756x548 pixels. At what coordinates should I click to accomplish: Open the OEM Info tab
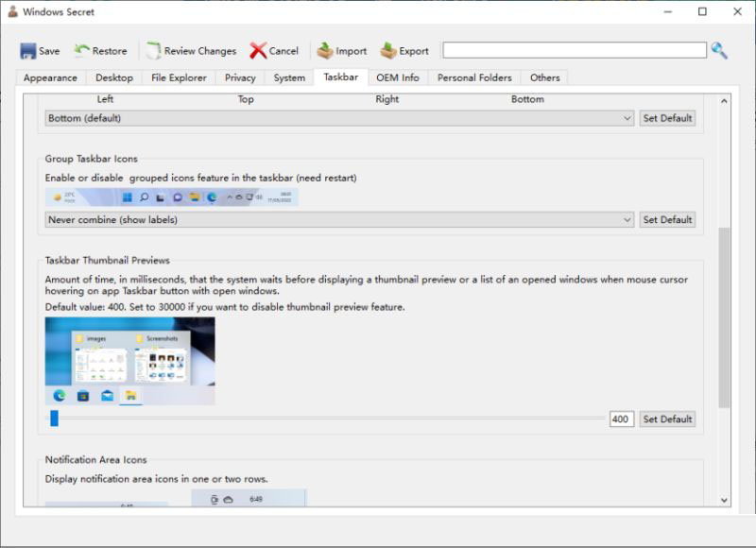pyautogui.click(x=398, y=77)
